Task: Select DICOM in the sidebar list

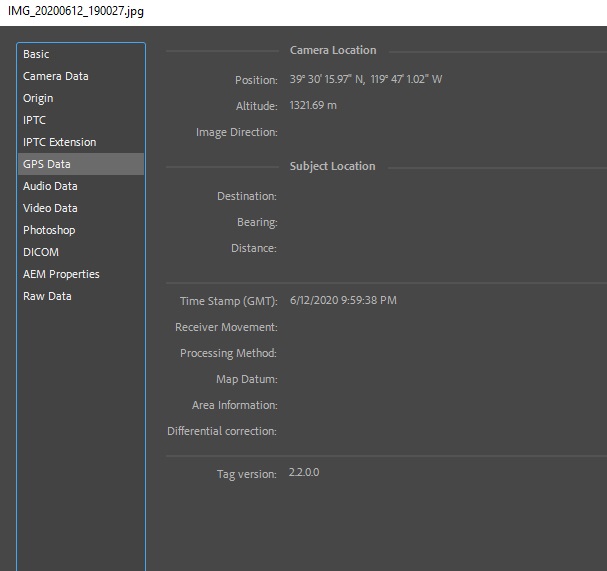Action: (x=41, y=252)
